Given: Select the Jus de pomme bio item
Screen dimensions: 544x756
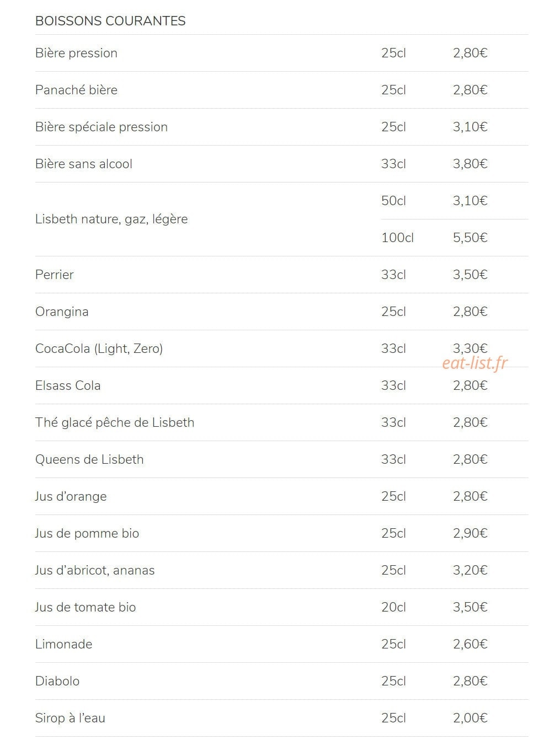Looking at the screenshot, I should click(87, 533).
